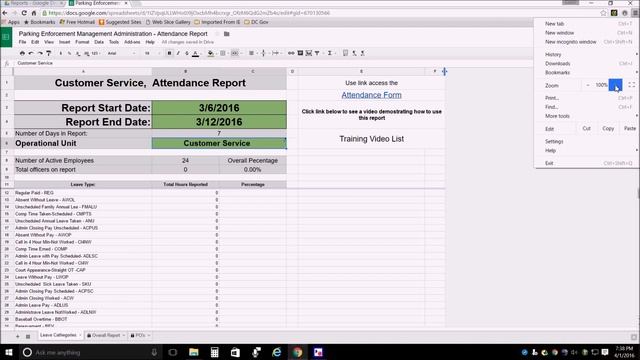Select the Report End Date 3/12/2016 cell
This screenshot has height=360, width=640.
[x=219, y=122]
